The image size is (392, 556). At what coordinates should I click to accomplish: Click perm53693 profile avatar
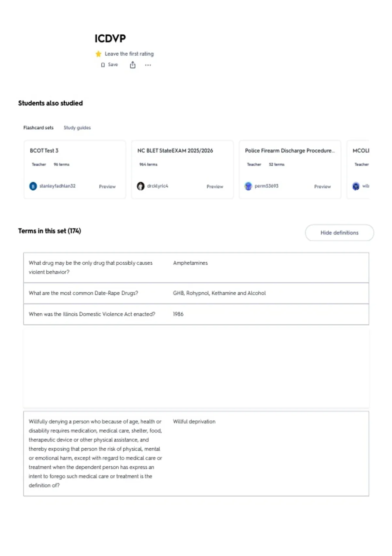(248, 186)
